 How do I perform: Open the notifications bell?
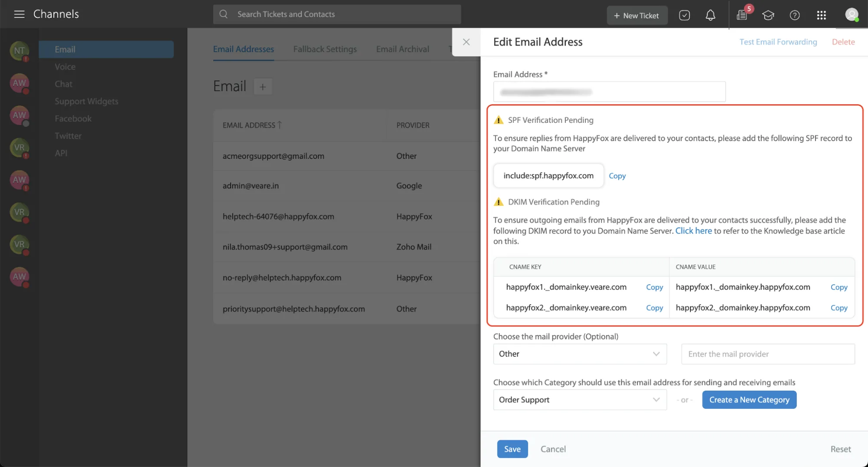click(710, 15)
